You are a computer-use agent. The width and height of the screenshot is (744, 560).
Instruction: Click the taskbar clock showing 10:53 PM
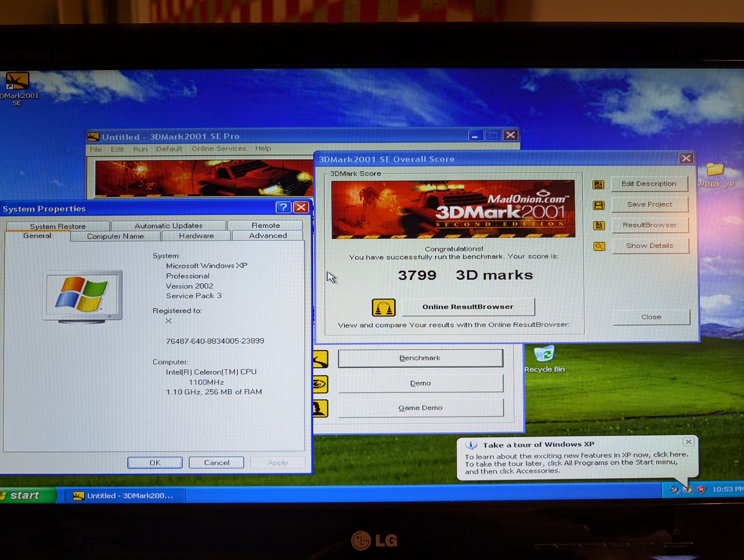[728, 490]
